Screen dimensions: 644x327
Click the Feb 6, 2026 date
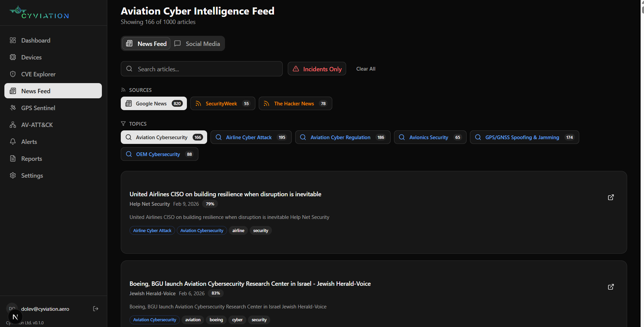click(192, 294)
